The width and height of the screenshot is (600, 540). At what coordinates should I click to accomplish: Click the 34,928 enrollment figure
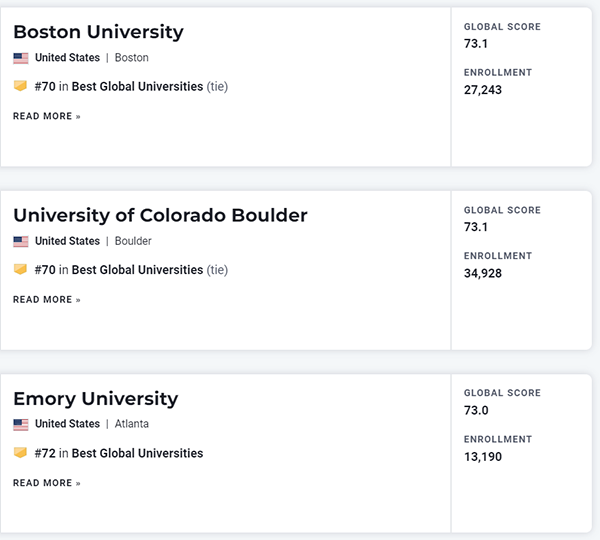pyautogui.click(x=483, y=273)
